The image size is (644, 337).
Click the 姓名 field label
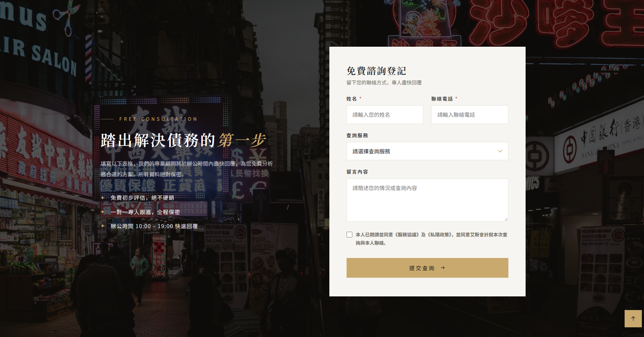click(352, 99)
